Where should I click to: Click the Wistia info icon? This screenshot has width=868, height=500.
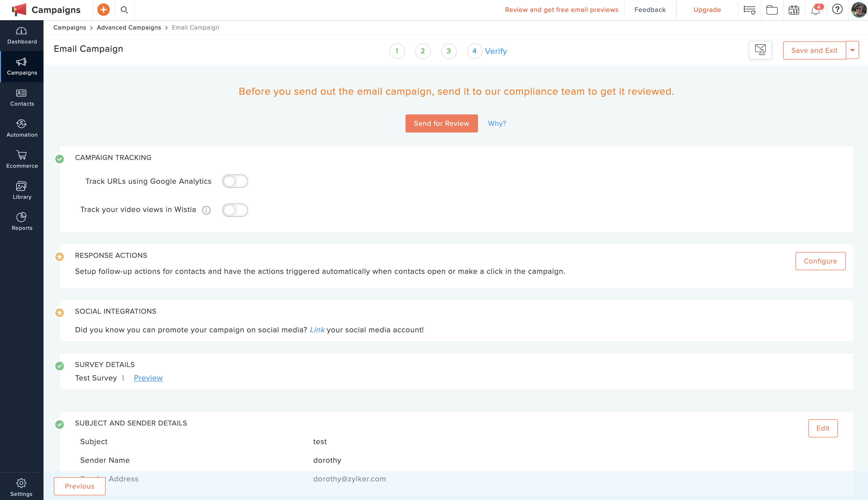click(206, 210)
